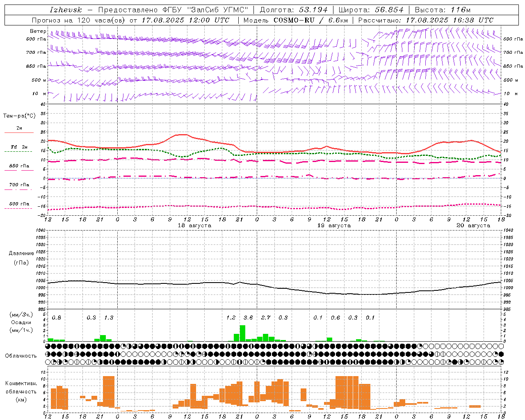This screenshot has height=420, width=525.
Task: Click the 3.6 precipitation total value
Action: (248, 318)
